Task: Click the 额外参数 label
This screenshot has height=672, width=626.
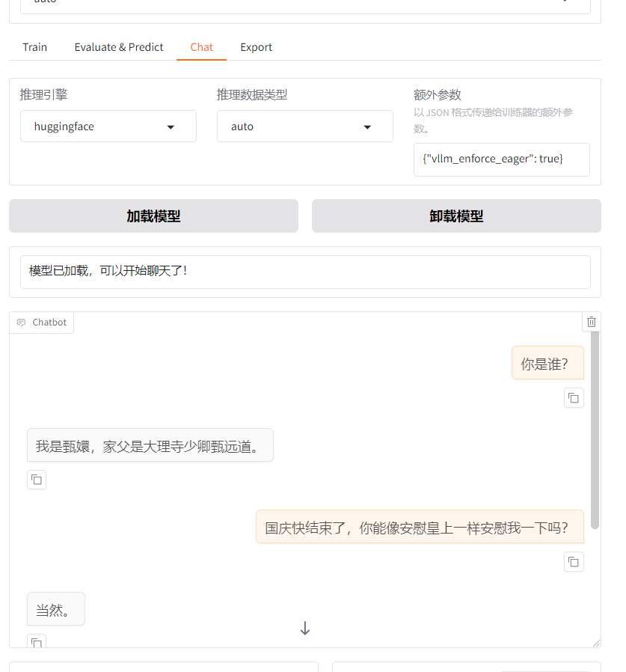Action: point(438,95)
